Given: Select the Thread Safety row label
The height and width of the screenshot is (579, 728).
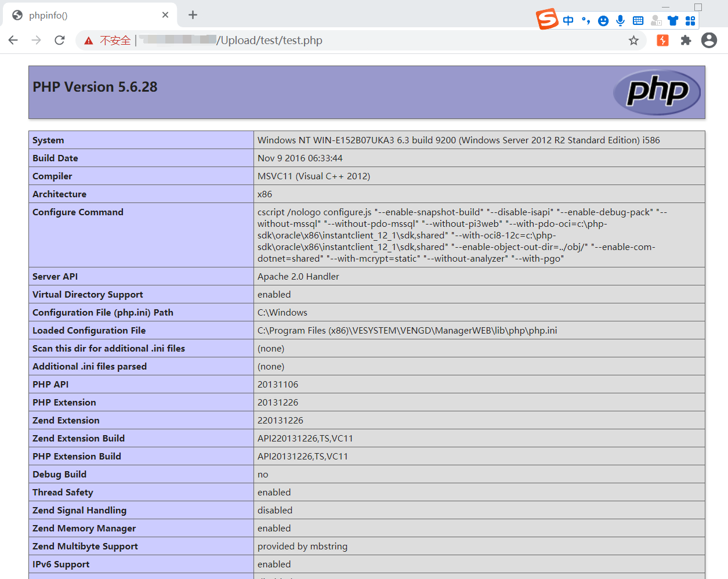Looking at the screenshot, I should click(63, 493).
